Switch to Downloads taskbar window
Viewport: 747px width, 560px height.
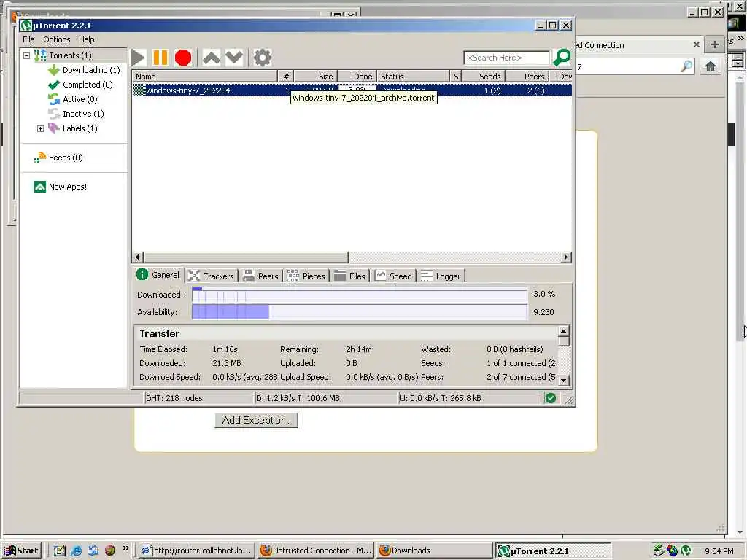pos(435,551)
